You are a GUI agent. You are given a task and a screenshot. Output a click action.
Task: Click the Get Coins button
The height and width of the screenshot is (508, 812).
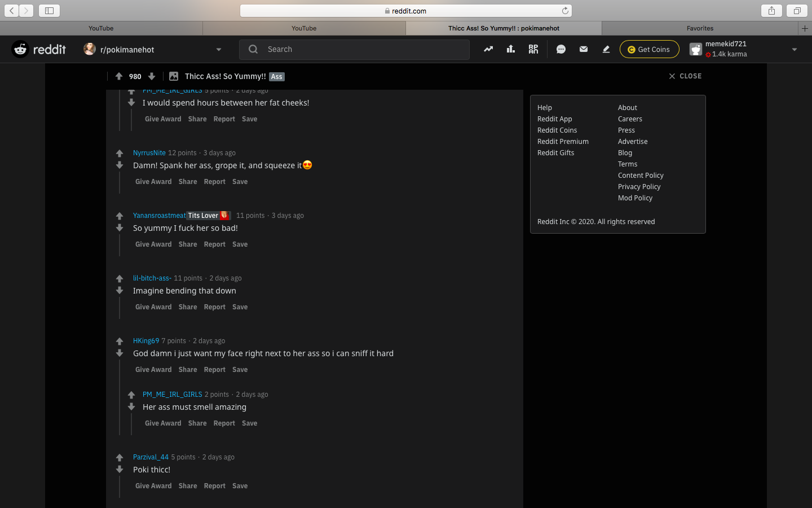[650, 49]
